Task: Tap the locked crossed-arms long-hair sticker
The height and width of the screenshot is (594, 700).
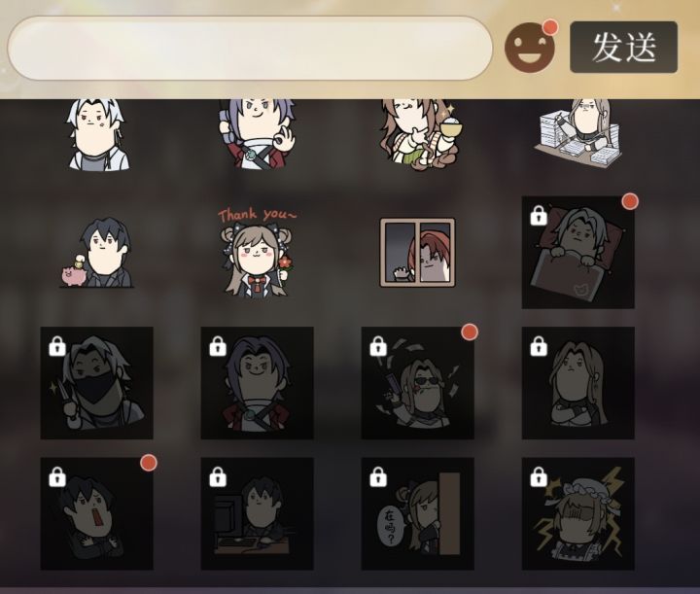Action: coord(578,383)
